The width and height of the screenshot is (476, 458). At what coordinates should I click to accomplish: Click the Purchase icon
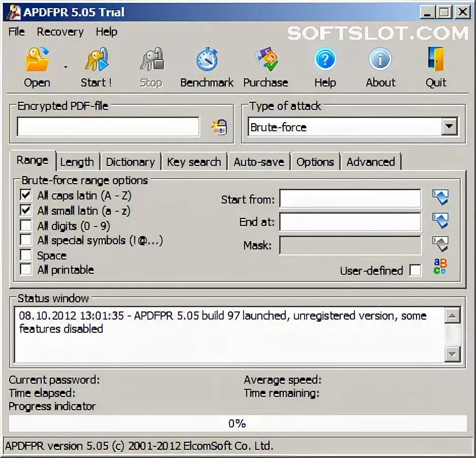[x=266, y=59]
